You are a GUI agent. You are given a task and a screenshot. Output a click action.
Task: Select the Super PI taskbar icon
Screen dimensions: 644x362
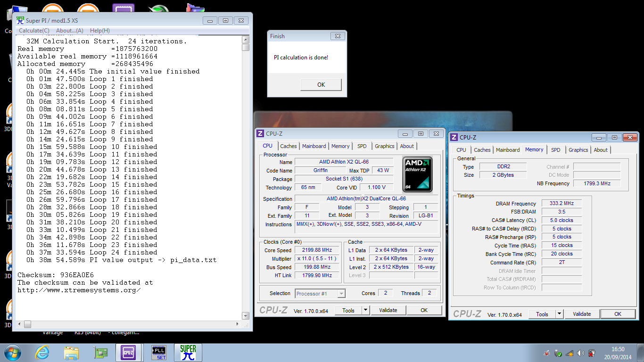point(188,352)
